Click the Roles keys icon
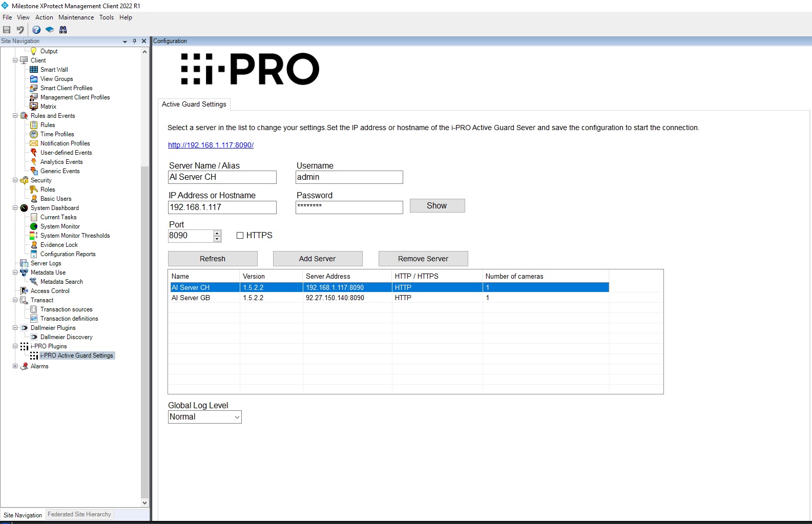Screen dimensions: 812x524 coord(34,190)
